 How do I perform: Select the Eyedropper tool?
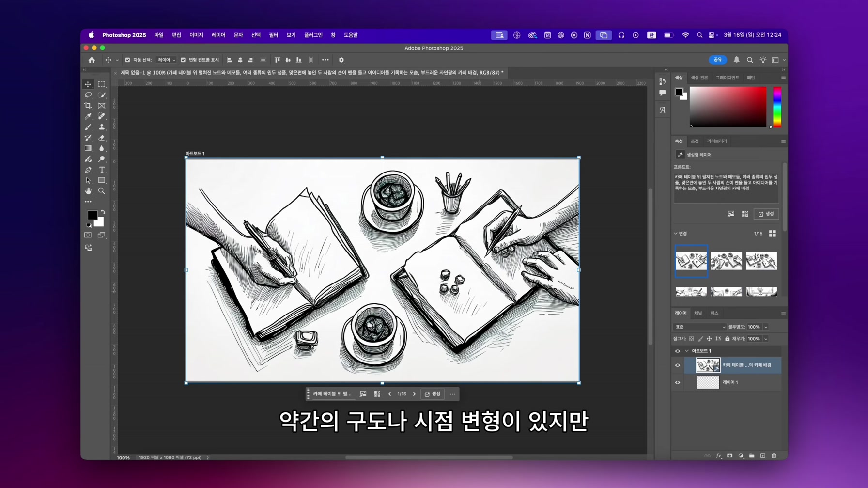88,116
